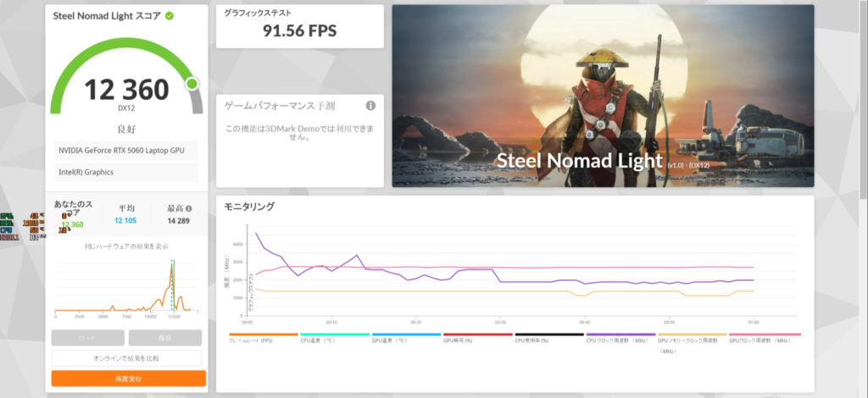Click the 3DMark Demo unavailable message text
This screenshot has height=398, width=868.
click(299, 133)
